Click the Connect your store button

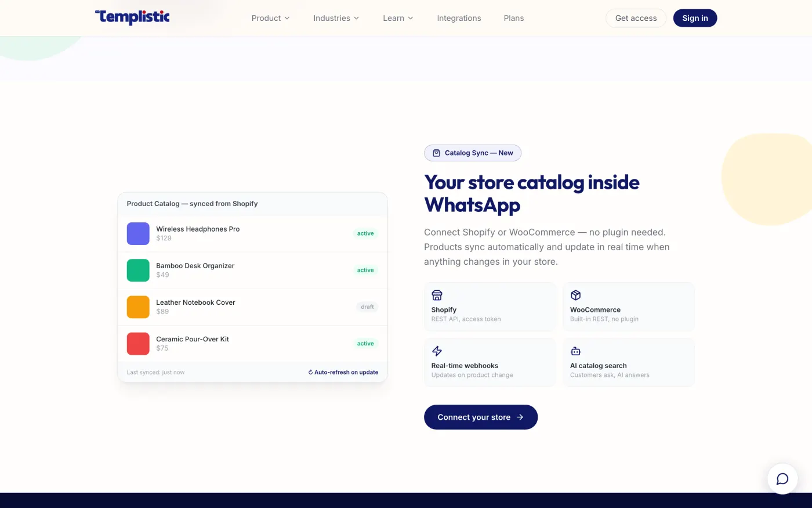[481, 417]
